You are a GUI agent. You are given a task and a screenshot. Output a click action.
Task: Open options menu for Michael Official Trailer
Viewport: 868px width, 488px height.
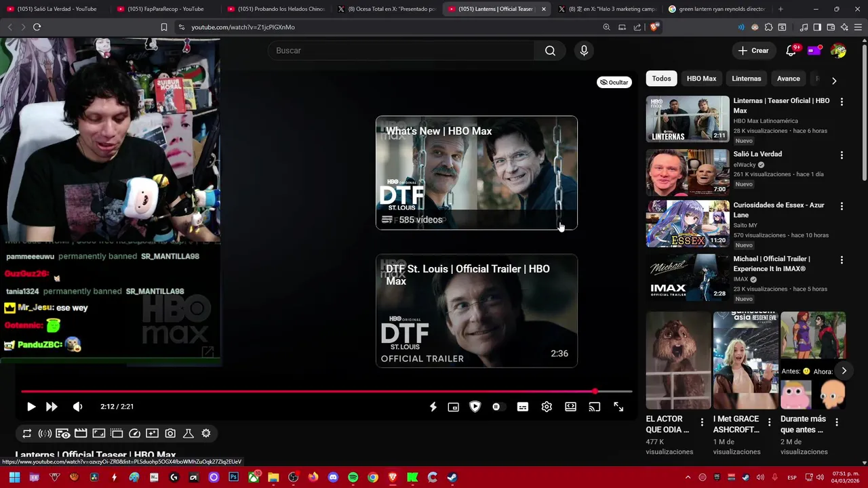coord(842,260)
